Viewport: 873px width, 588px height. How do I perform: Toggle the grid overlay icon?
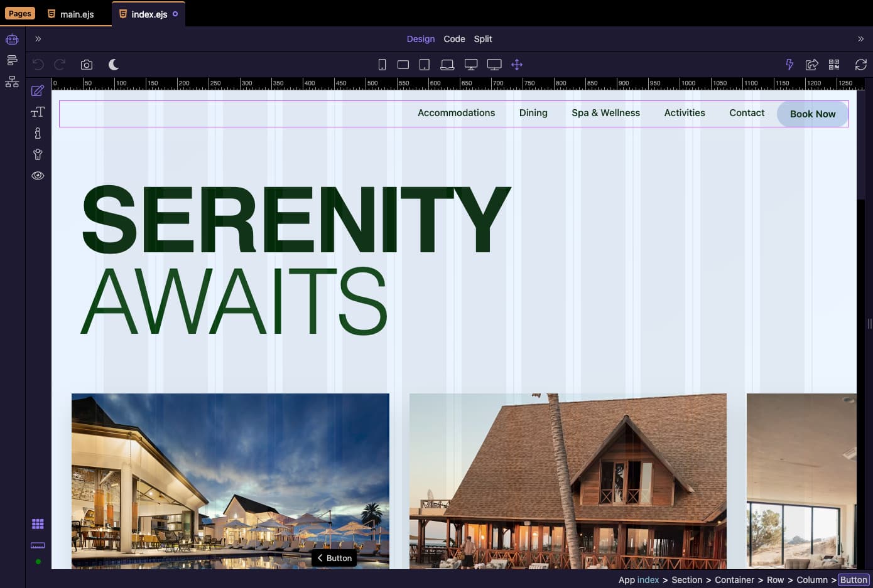pos(38,524)
